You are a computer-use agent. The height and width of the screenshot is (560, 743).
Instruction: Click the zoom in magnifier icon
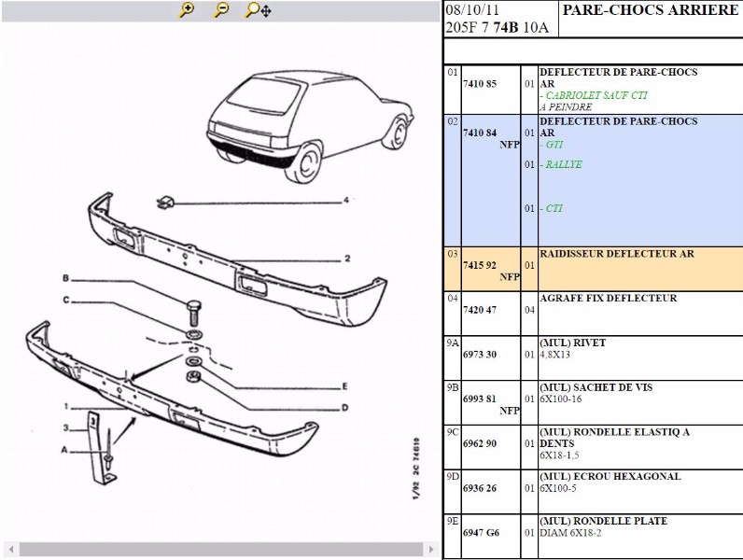(x=187, y=10)
